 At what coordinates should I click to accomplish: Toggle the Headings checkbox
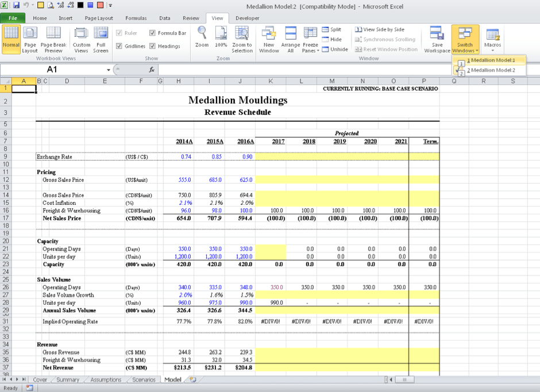coord(152,46)
